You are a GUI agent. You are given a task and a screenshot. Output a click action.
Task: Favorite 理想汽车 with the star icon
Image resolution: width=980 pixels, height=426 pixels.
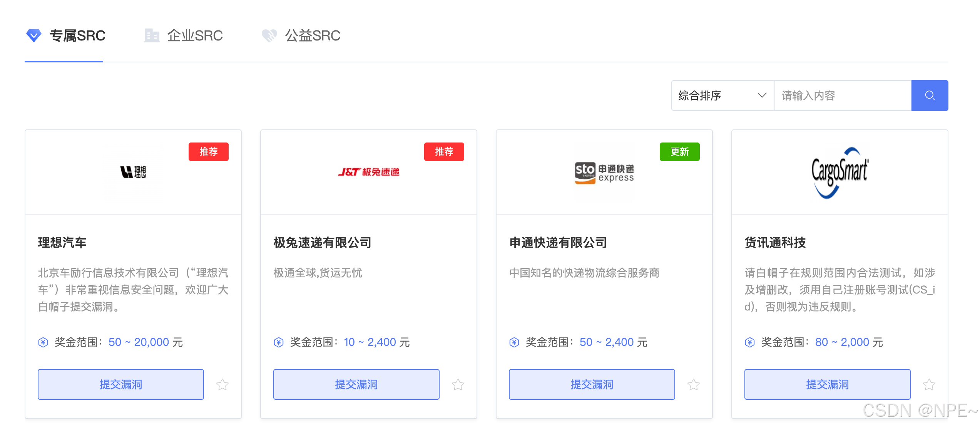pos(222,384)
